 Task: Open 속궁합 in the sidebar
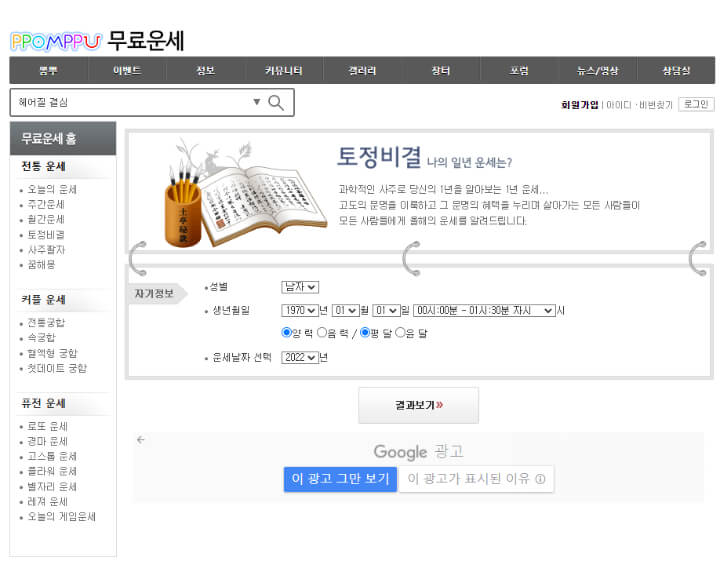tap(41, 337)
